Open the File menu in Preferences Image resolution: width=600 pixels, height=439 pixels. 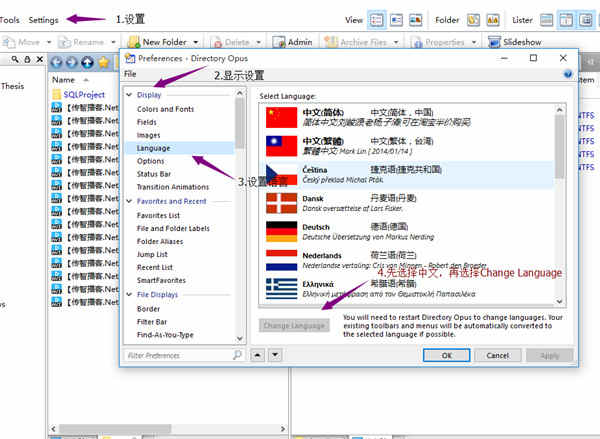click(130, 74)
